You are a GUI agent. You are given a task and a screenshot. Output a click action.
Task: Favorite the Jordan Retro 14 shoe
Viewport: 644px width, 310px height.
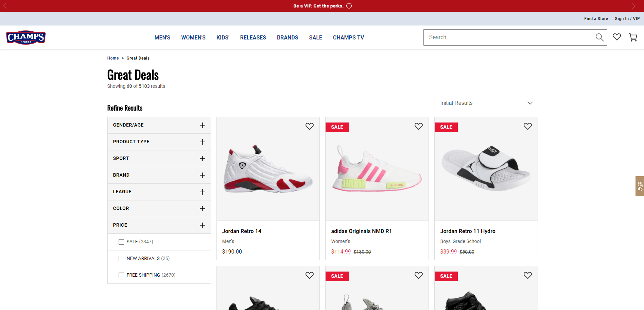(x=310, y=126)
